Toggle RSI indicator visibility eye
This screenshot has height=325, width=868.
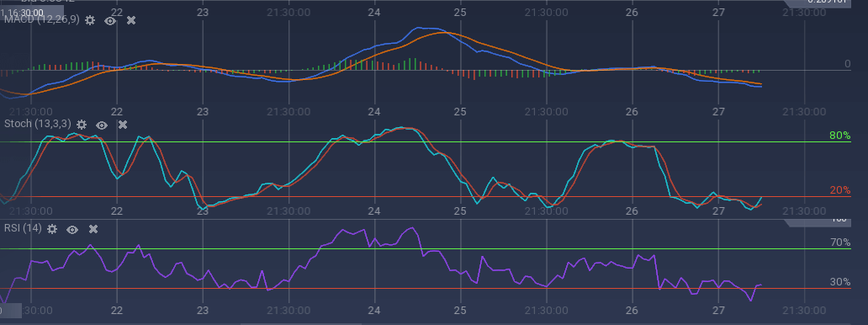point(72,229)
